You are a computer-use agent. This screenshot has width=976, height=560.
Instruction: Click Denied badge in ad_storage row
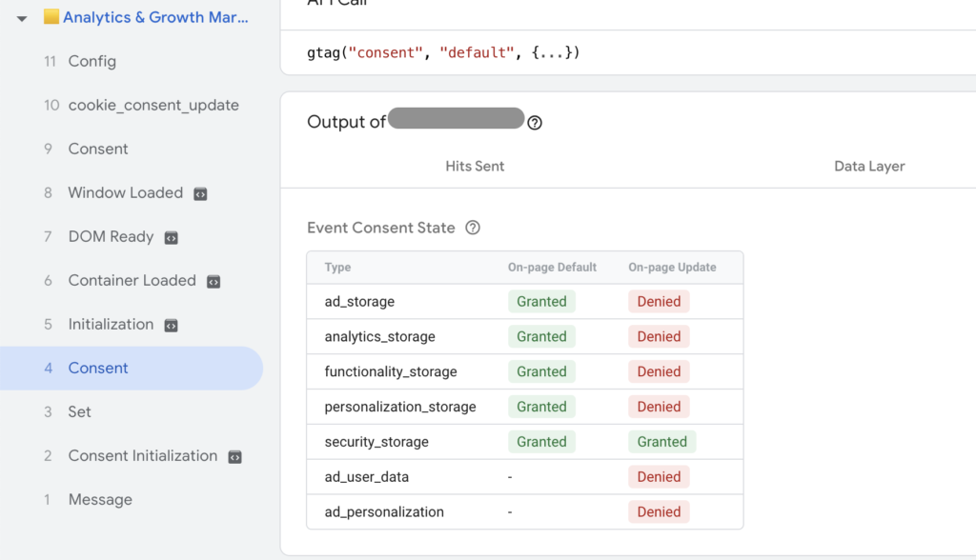[x=659, y=302]
